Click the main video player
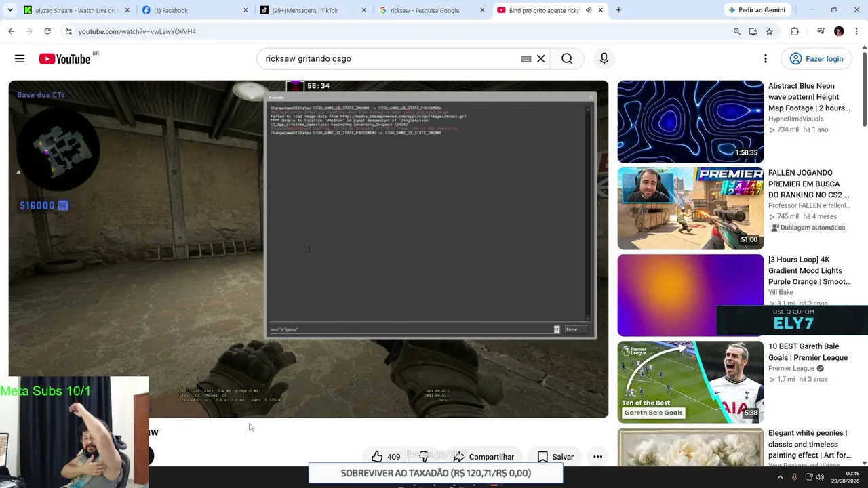This screenshot has height=488, width=868. coord(309,249)
